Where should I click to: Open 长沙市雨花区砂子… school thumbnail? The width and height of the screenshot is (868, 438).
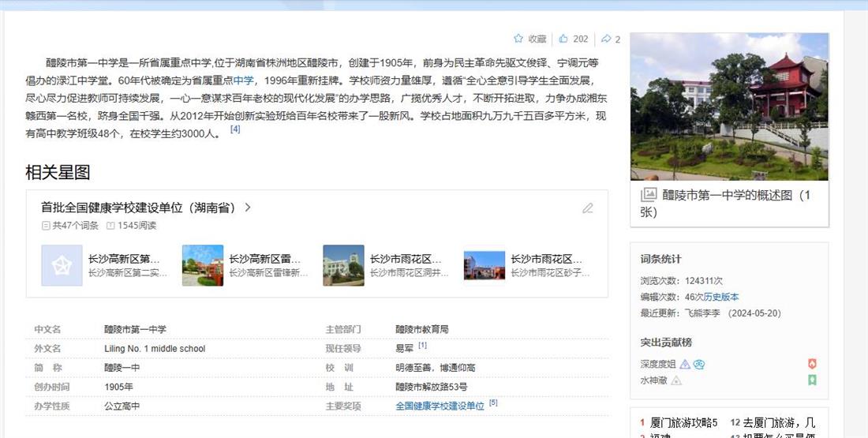[x=485, y=266]
